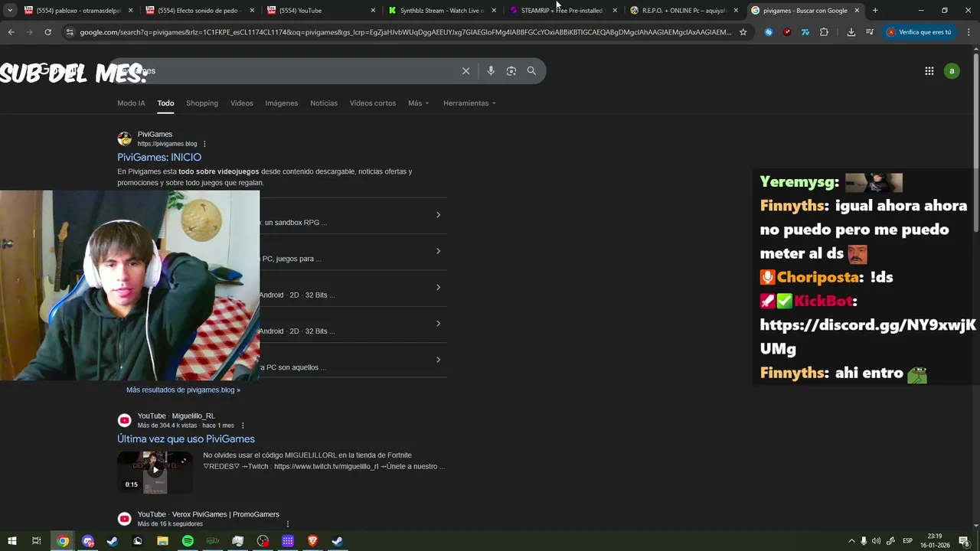980x551 pixels.
Task: Close the (5554) YouTube tab
Action: pos(373,11)
